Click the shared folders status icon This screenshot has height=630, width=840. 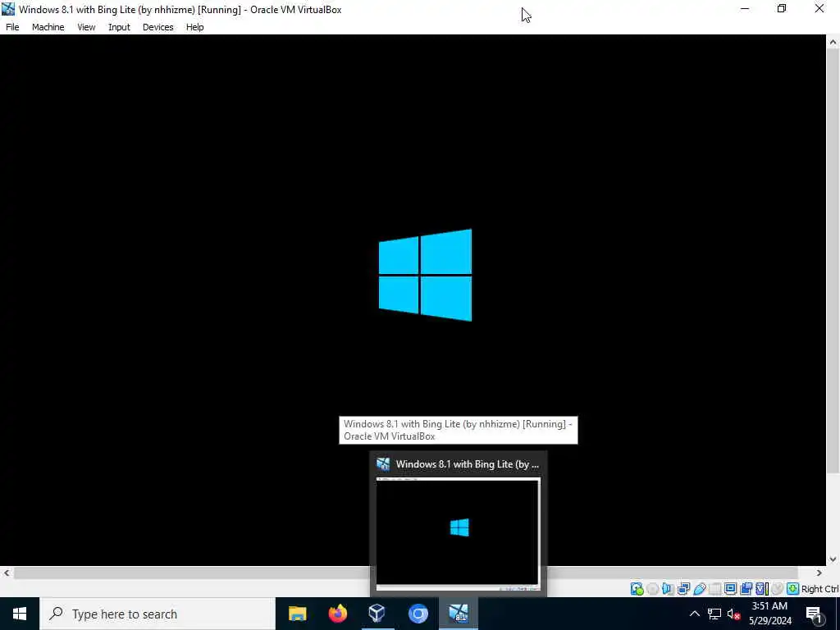[x=715, y=589]
